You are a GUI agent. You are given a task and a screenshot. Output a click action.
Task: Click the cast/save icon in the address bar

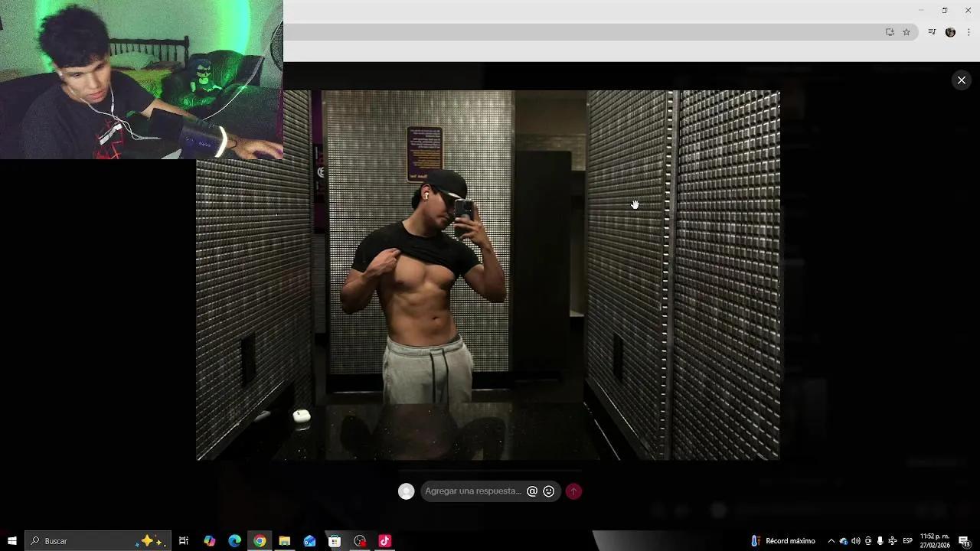click(890, 31)
